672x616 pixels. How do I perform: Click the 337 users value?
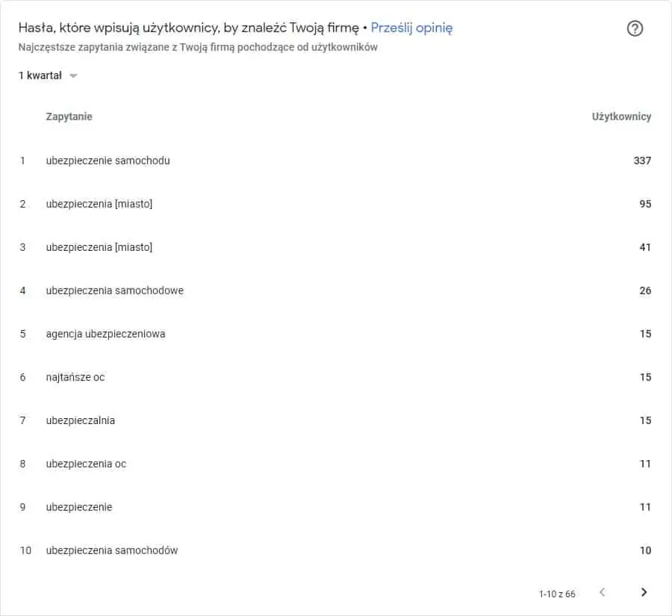click(642, 161)
